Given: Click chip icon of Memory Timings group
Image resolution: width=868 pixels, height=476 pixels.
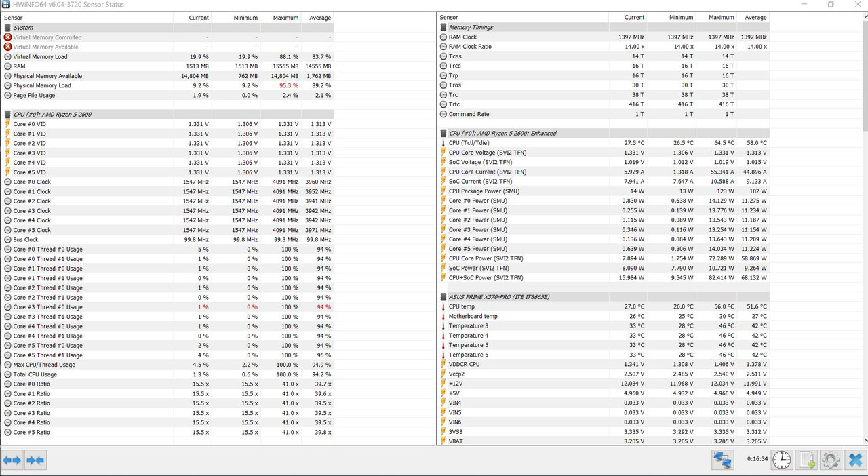Looking at the screenshot, I should click(x=443, y=27).
